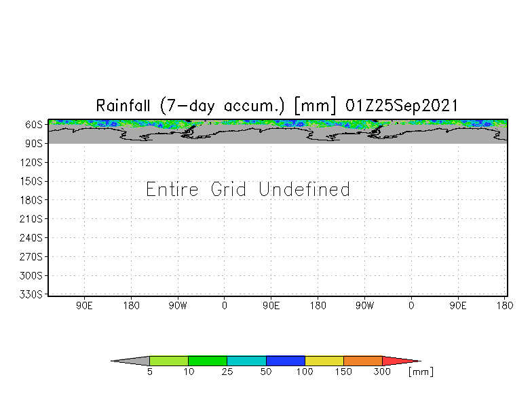Image resolution: width=532 pixels, height=415 pixels.
Task: Click the 150S latitude label
Action: [31, 182]
